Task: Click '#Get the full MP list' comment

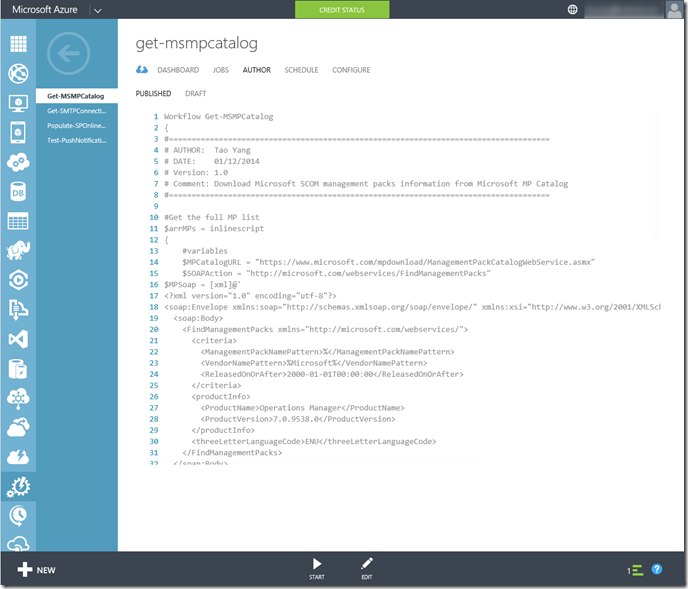Action: [x=211, y=217]
